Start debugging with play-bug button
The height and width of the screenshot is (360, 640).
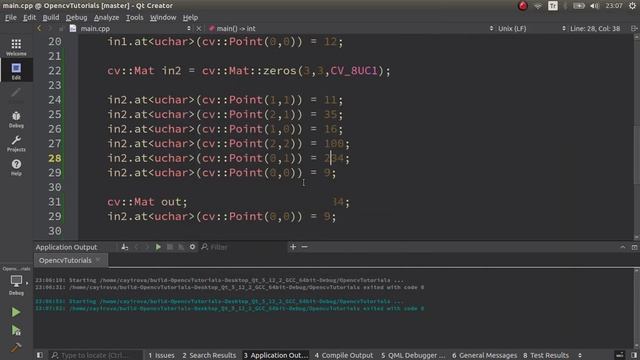[x=16, y=330]
